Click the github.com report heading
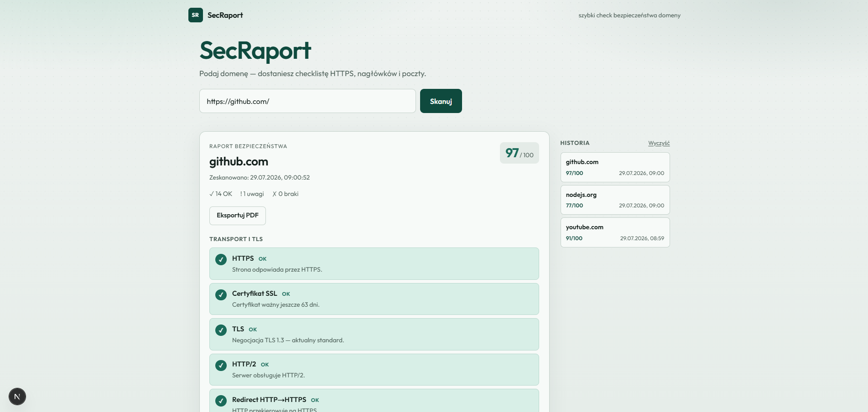Viewport: 868px width, 412px height. (239, 162)
